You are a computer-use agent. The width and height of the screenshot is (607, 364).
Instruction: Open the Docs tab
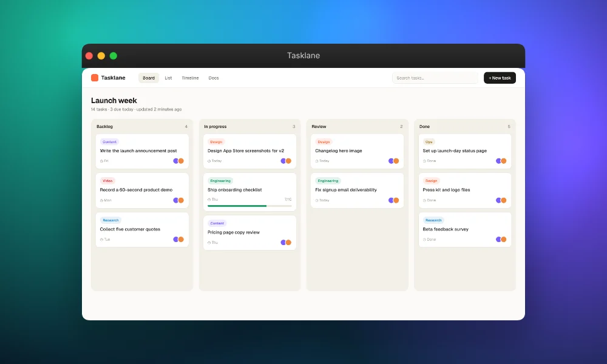(214, 78)
